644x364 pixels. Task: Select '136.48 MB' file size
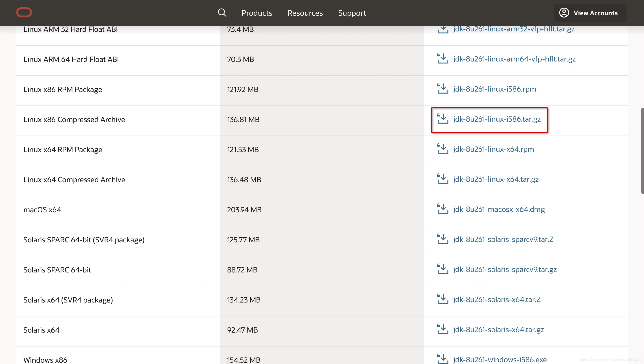click(244, 180)
